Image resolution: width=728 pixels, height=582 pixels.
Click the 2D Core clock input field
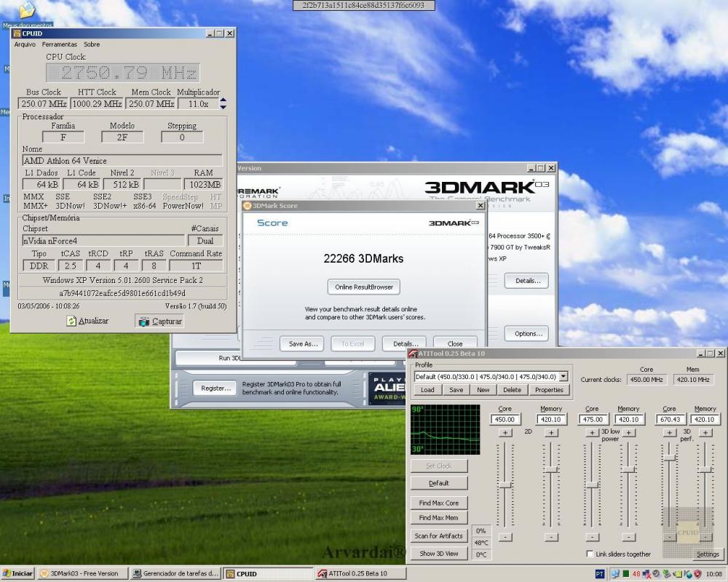tap(505, 420)
